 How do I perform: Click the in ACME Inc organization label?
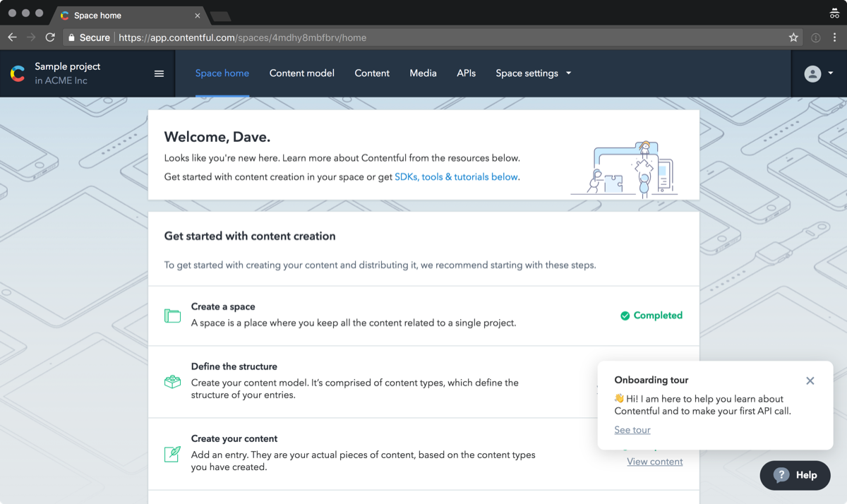tap(61, 80)
